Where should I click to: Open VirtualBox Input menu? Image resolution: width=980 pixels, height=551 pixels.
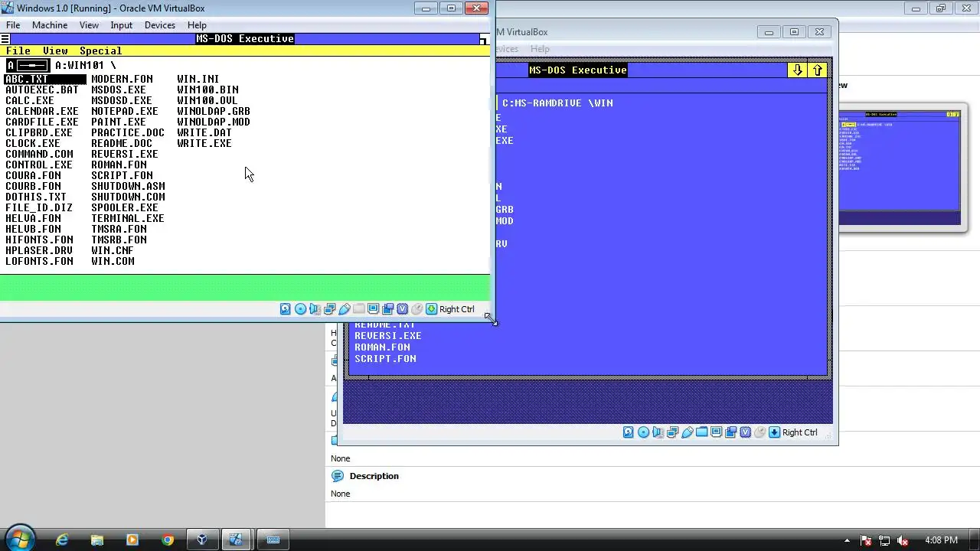122,25
